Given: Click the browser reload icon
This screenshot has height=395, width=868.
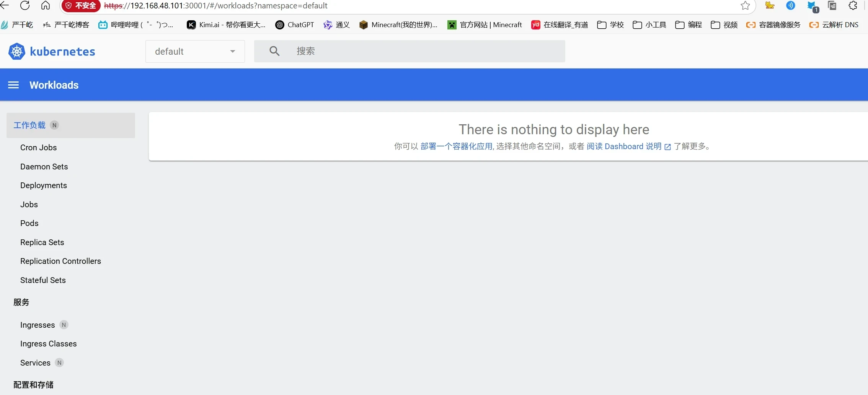Looking at the screenshot, I should (x=25, y=5).
